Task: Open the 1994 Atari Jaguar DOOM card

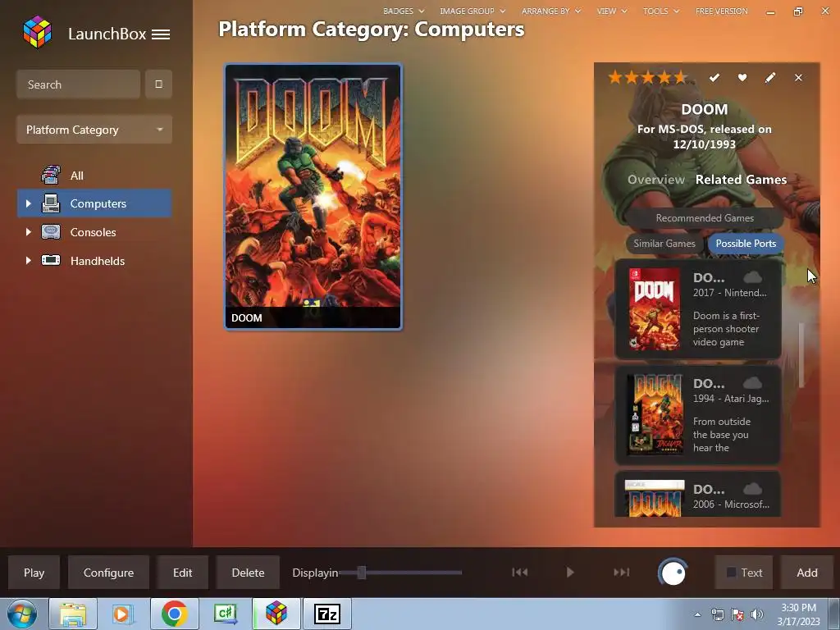Action: [x=698, y=414]
